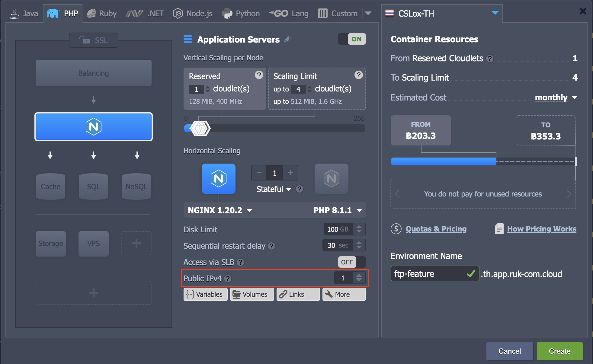Image resolution: width=593 pixels, height=364 pixels.
Task: Click the small plus extra layer slot
Action: click(x=136, y=243)
